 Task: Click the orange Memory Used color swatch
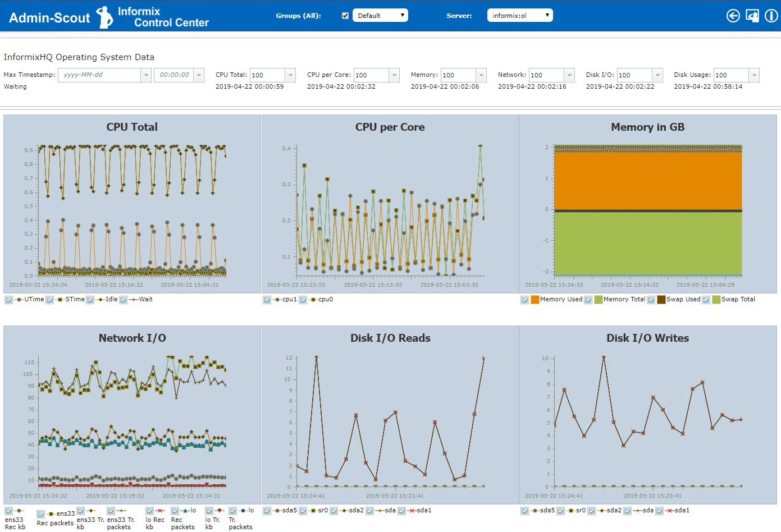tap(535, 300)
